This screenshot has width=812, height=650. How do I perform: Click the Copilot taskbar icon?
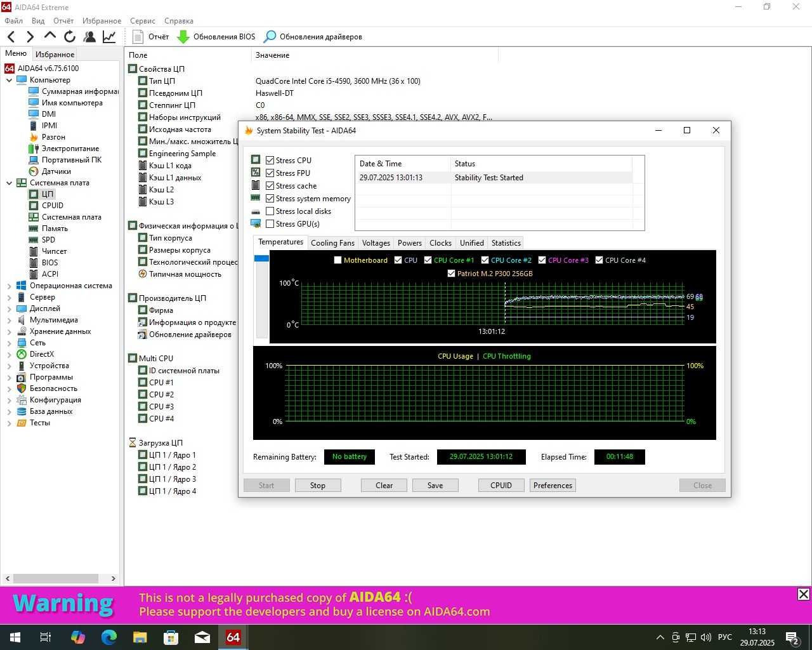(78, 637)
